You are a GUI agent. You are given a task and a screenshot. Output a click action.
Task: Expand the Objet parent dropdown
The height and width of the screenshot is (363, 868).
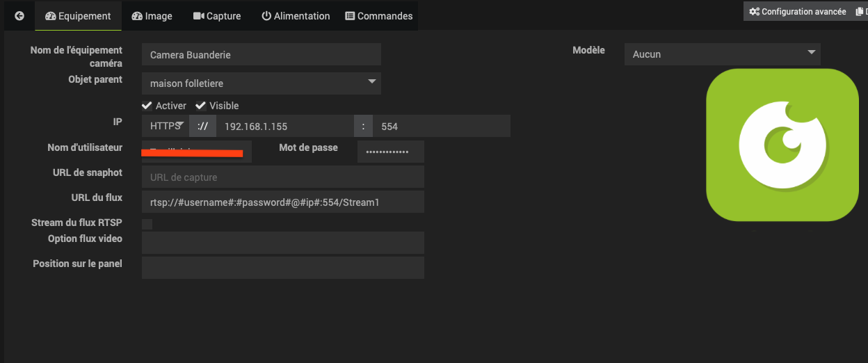(262, 83)
